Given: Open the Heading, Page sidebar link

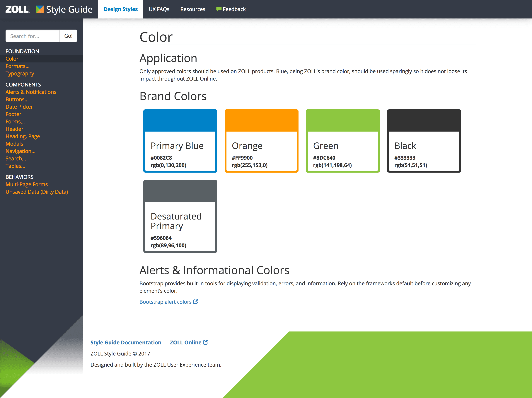Looking at the screenshot, I should (x=23, y=136).
